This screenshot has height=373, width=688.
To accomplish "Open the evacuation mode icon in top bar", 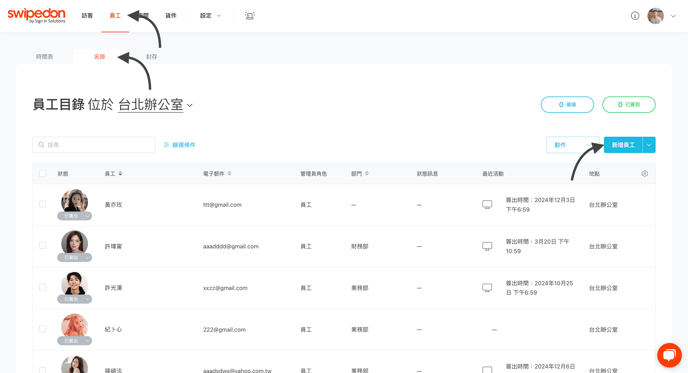I will click(x=250, y=16).
